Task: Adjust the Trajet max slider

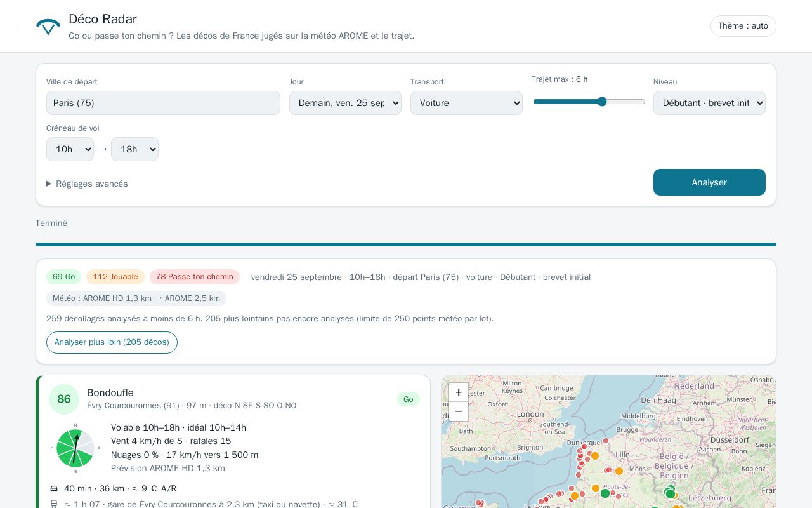Action: pos(589,102)
